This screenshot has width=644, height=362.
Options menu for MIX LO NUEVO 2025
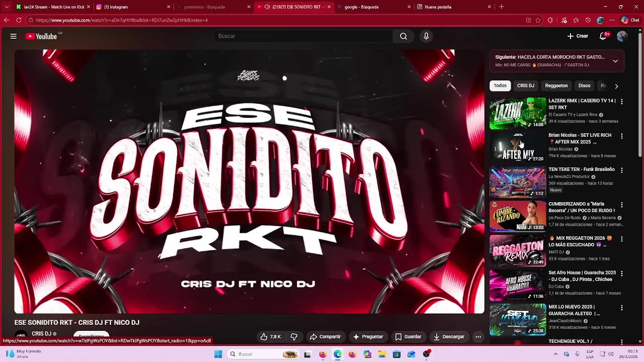pyautogui.click(x=621, y=308)
